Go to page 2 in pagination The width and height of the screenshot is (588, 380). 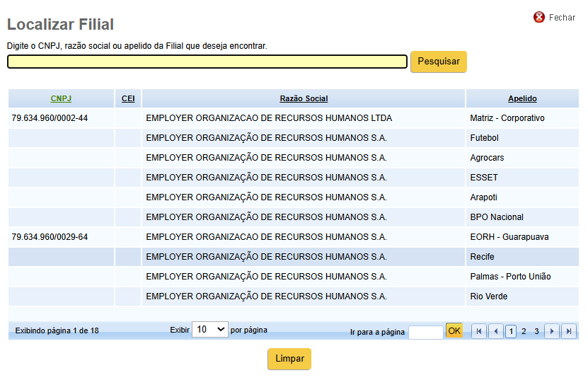tap(524, 331)
